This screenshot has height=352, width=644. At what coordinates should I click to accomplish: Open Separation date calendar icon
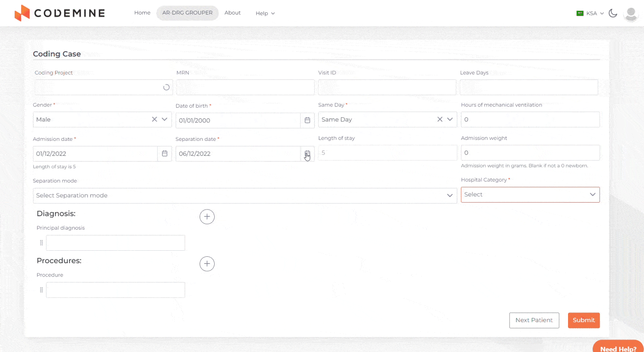[x=307, y=154]
